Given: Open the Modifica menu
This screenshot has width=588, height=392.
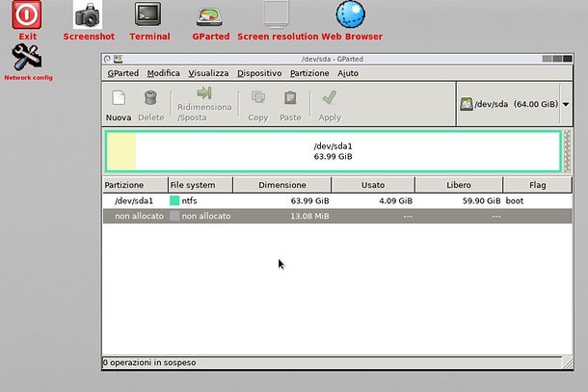Looking at the screenshot, I should coord(163,73).
